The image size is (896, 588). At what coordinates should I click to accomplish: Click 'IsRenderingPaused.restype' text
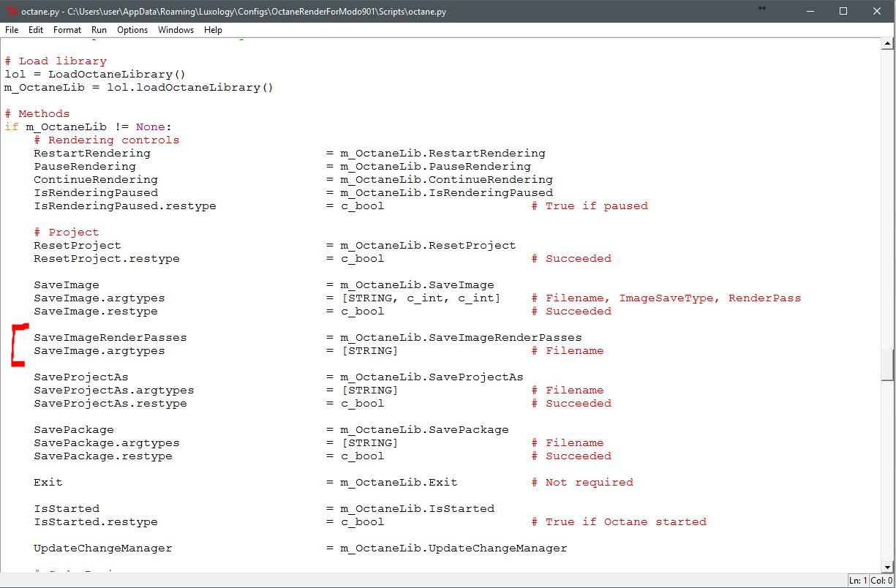pos(125,206)
